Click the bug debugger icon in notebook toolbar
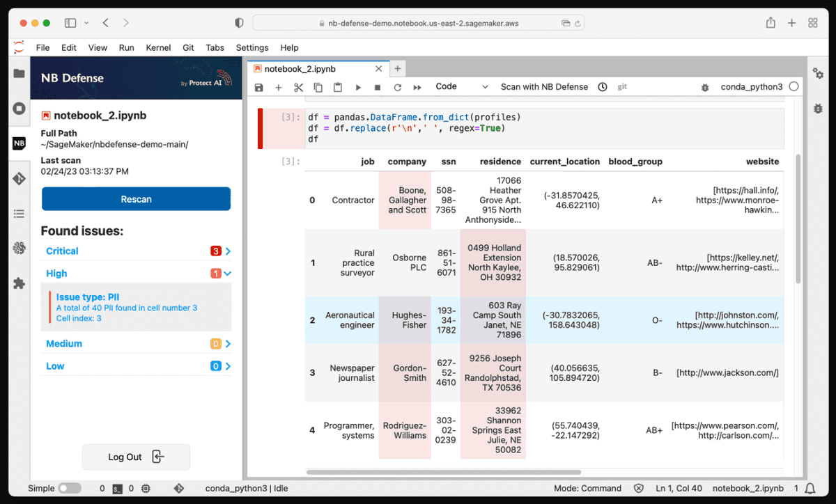836x504 pixels. point(705,88)
